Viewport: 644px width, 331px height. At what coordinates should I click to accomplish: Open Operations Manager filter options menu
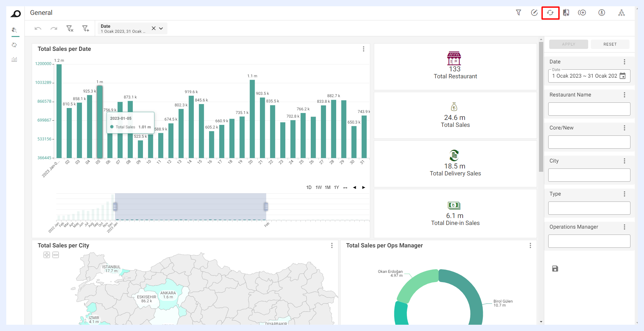pyautogui.click(x=625, y=227)
